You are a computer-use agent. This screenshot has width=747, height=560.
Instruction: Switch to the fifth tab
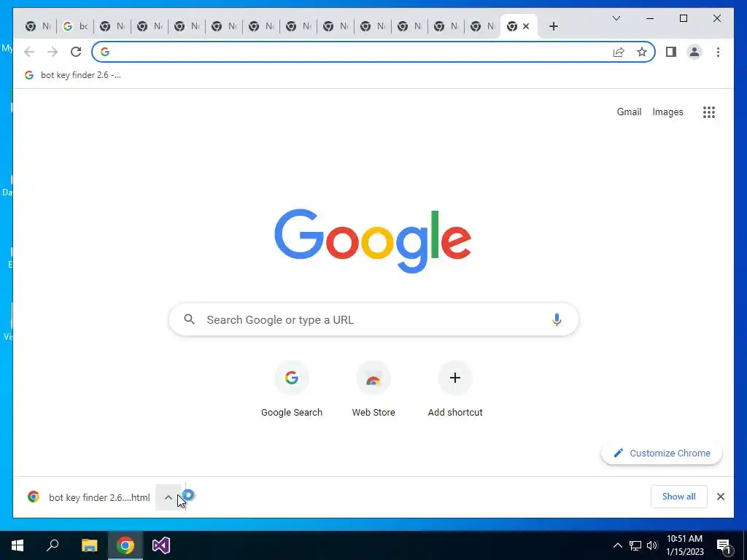[187, 26]
